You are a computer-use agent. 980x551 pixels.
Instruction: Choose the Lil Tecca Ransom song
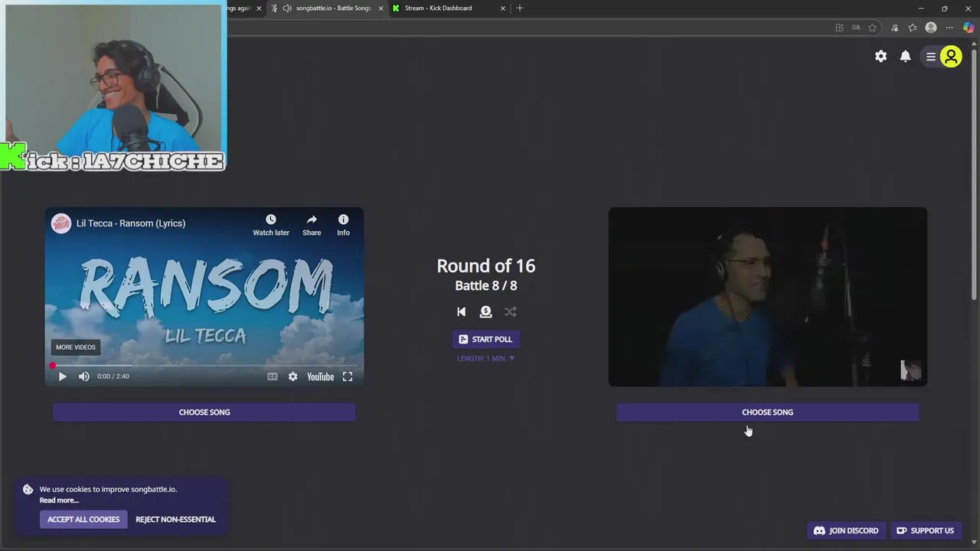pyautogui.click(x=204, y=412)
